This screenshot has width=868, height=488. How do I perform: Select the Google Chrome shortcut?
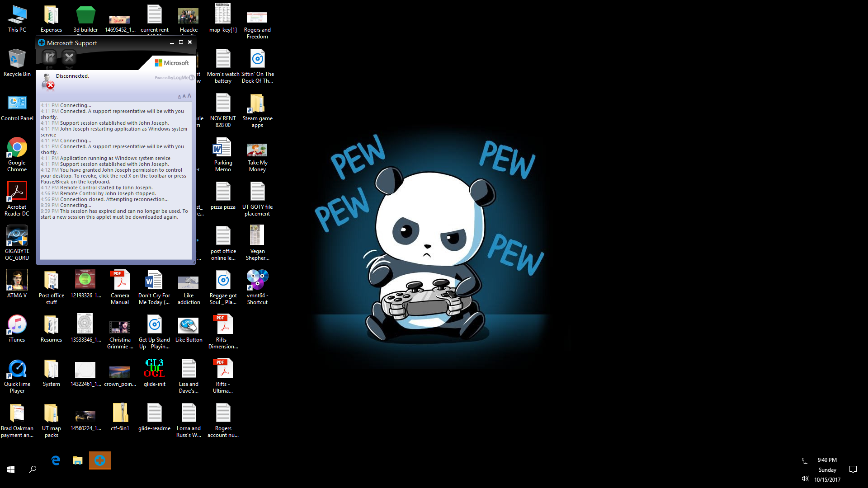click(17, 155)
